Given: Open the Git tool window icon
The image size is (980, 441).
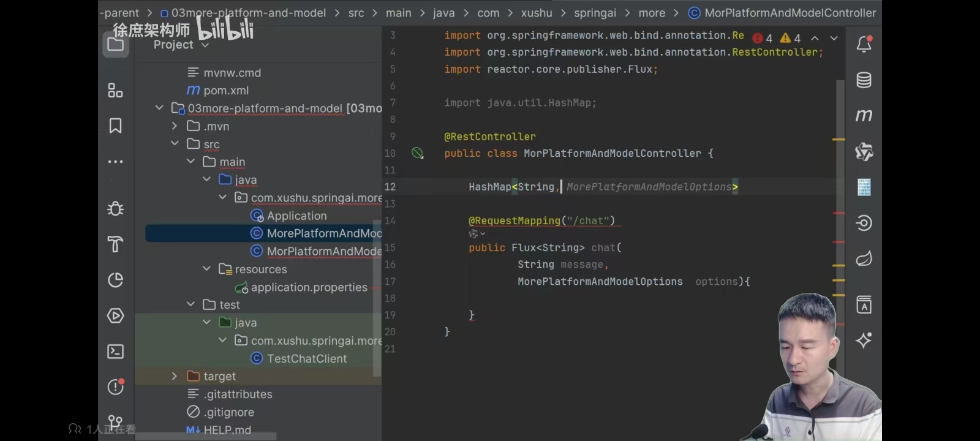Looking at the screenshot, I should click(x=115, y=422).
